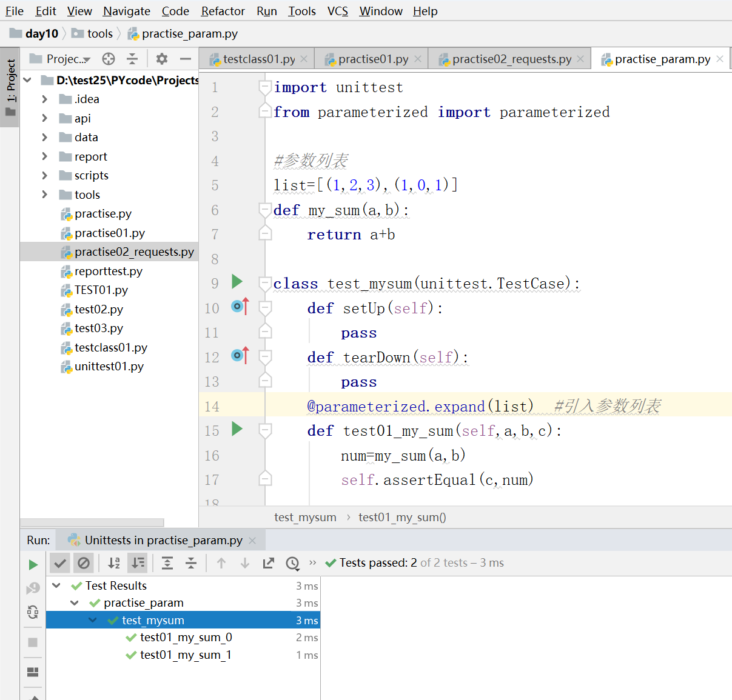Toggle Show Ignored tests button
The height and width of the screenshot is (700, 732).
click(x=84, y=563)
